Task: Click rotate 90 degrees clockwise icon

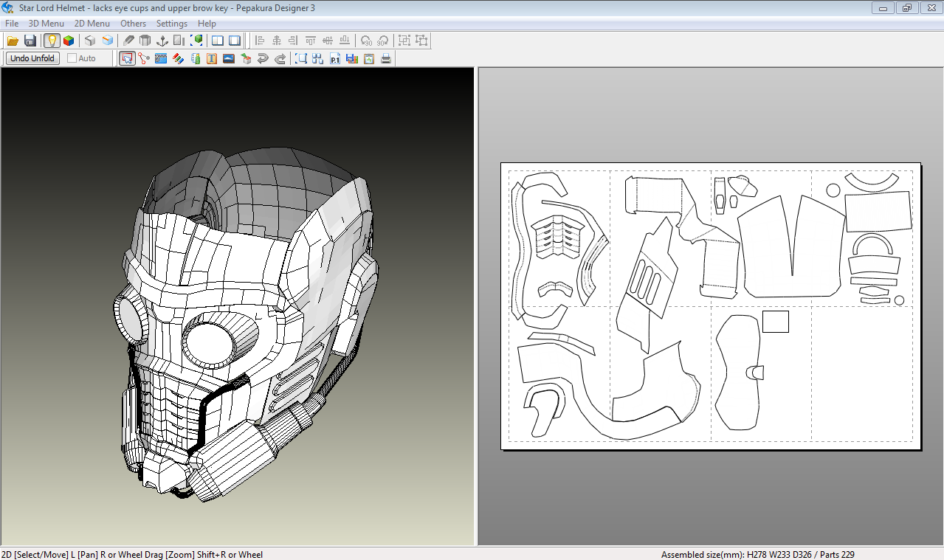Action: tap(383, 41)
